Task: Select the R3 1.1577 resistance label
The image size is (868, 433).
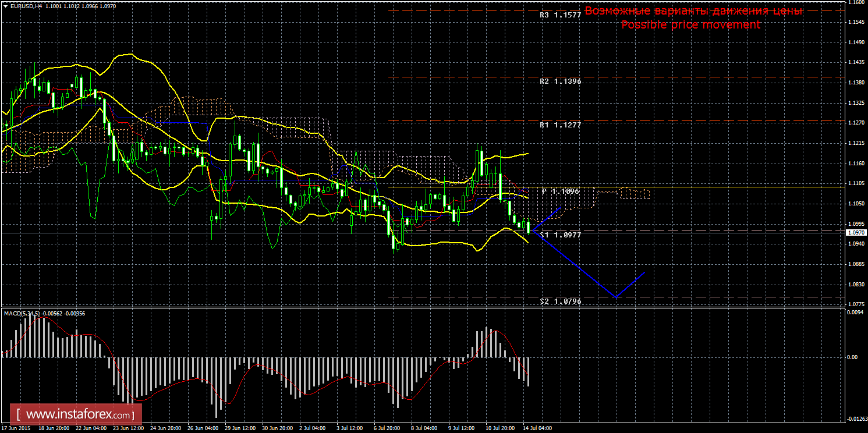Action: (560, 15)
